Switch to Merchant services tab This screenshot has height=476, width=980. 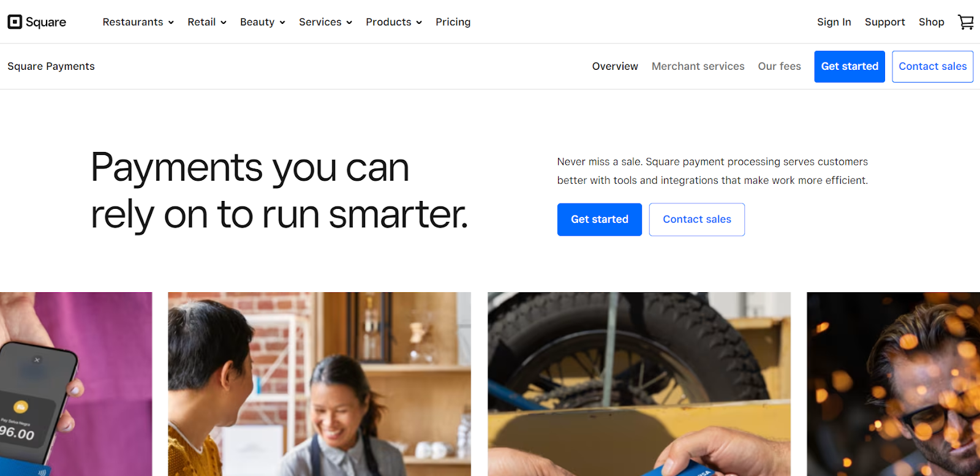click(698, 66)
